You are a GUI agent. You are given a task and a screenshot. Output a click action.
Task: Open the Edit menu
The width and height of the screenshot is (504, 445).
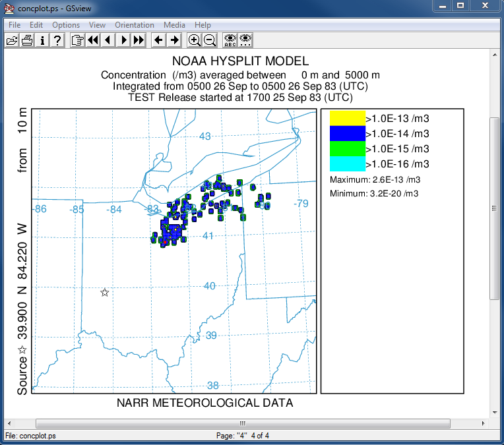click(x=36, y=25)
